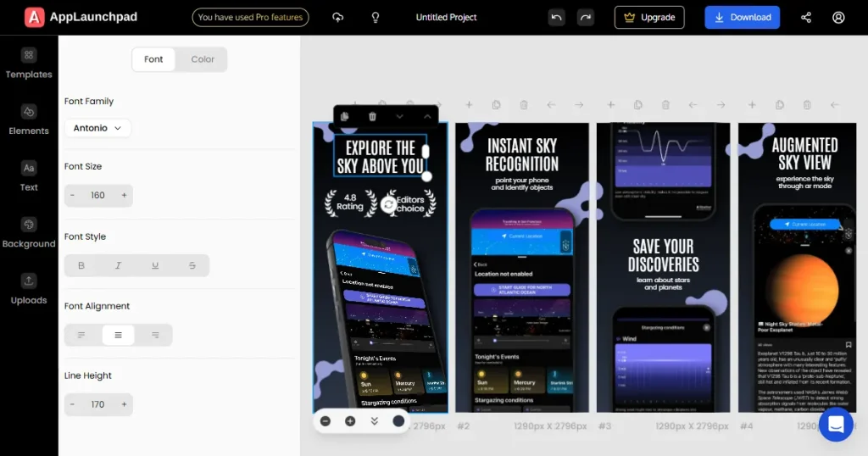Select the Instant Sky Recognition screenshot
The height and width of the screenshot is (456, 868).
522,267
